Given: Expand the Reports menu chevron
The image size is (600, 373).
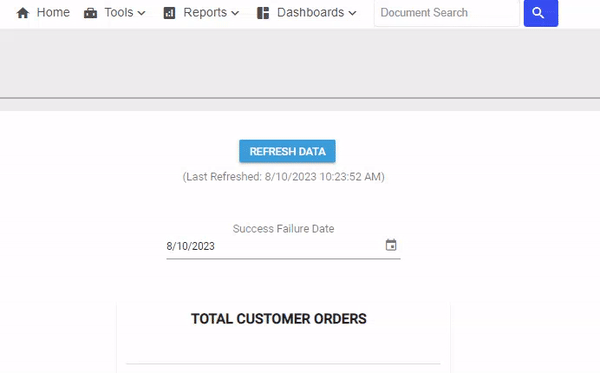Looking at the screenshot, I should (x=235, y=13).
